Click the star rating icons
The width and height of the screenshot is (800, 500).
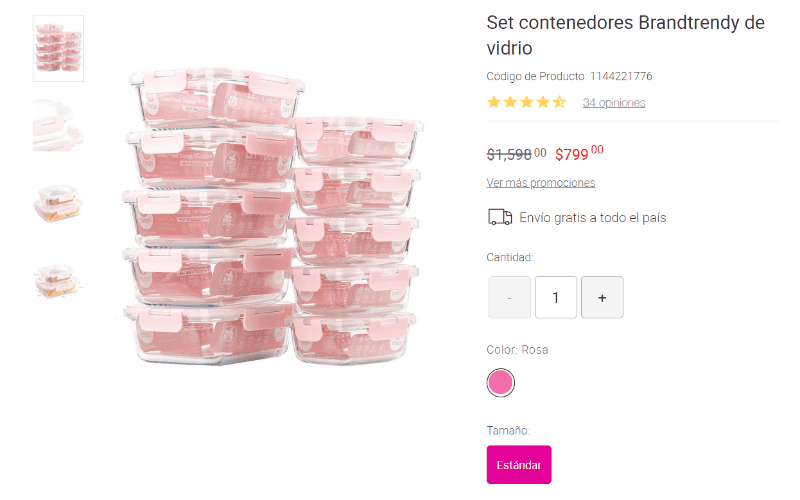(526, 102)
